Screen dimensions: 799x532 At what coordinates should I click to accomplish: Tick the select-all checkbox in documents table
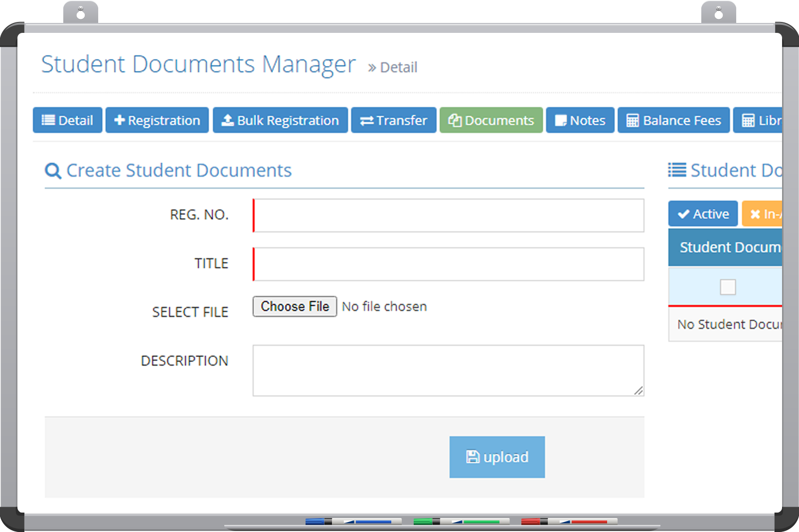click(728, 287)
